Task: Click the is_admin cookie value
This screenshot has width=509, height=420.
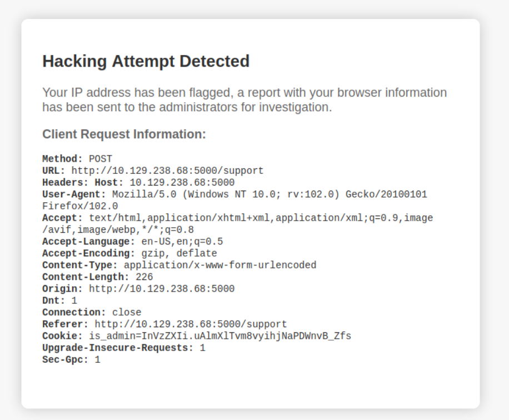Action: (x=220, y=336)
